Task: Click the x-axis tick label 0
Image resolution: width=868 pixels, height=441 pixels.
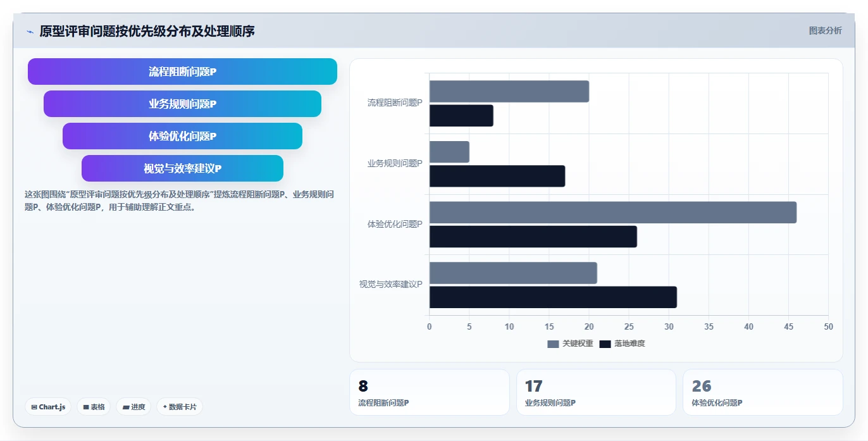Action: click(430, 327)
